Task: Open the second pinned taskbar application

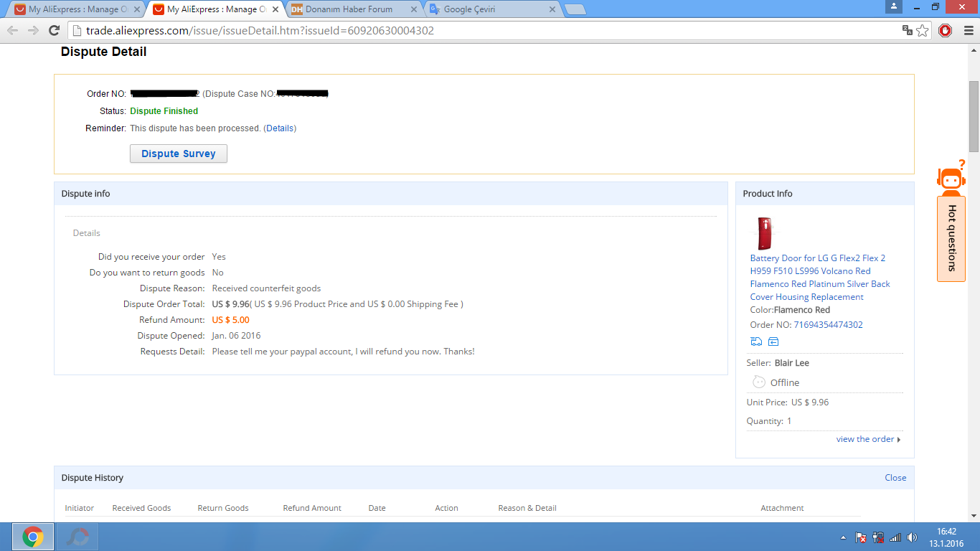Action: tap(77, 537)
